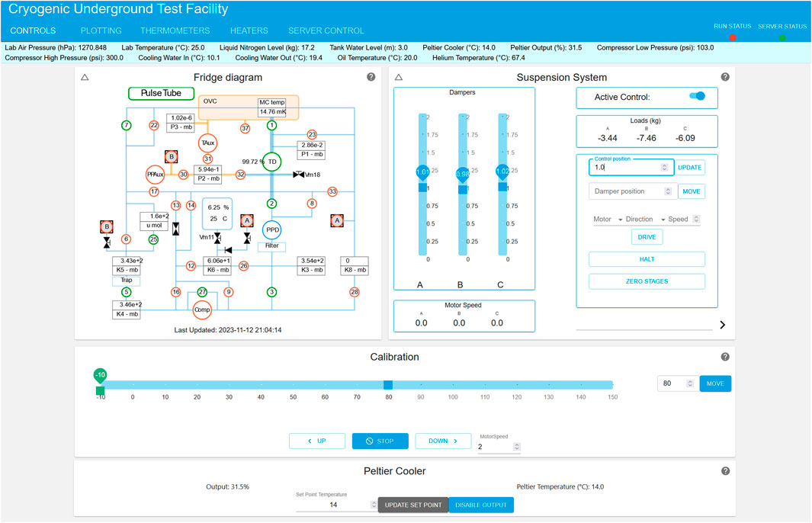This screenshot has width=812, height=523.
Task: Toggle green valve 3 below Filter
Action: 271,292
